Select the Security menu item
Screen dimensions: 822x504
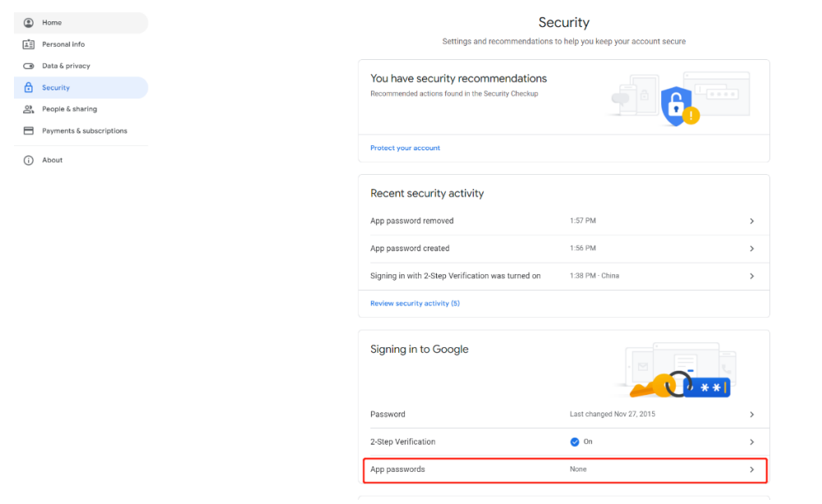(x=80, y=88)
